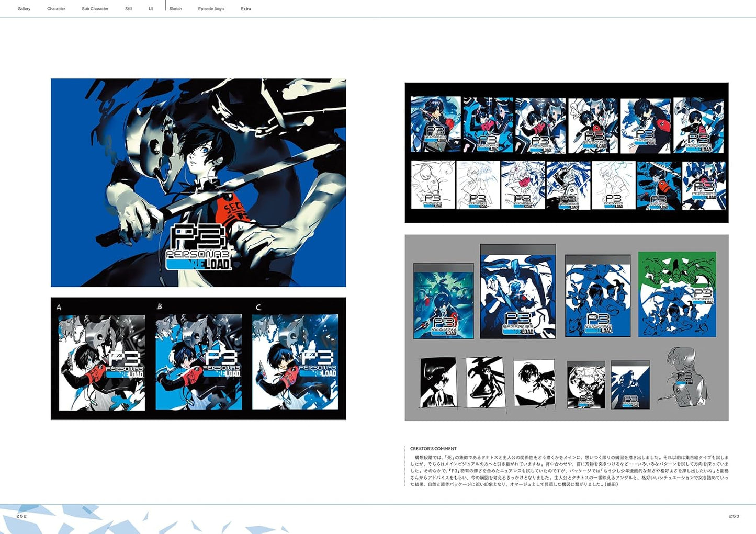Select the Sub Character tab
The height and width of the screenshot is (534, 756).
click(95, 8)
